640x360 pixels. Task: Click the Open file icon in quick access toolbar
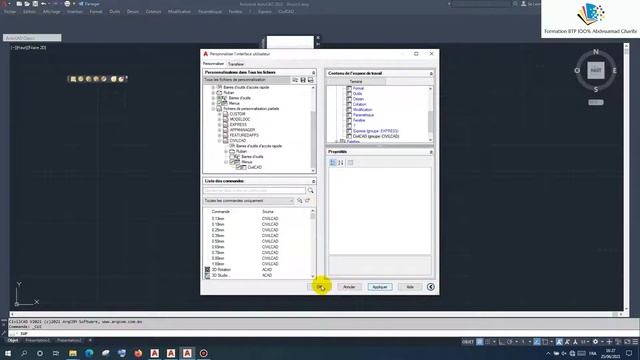(27, 4)
